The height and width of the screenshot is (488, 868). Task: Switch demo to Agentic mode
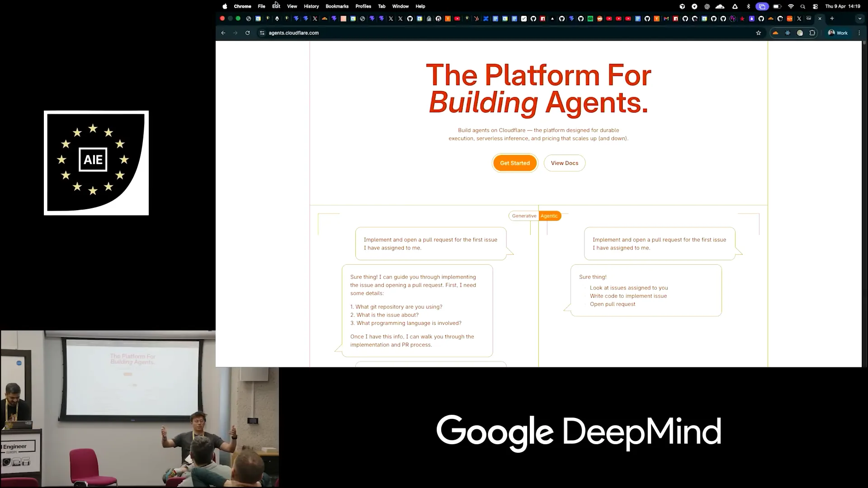point(549,216)
